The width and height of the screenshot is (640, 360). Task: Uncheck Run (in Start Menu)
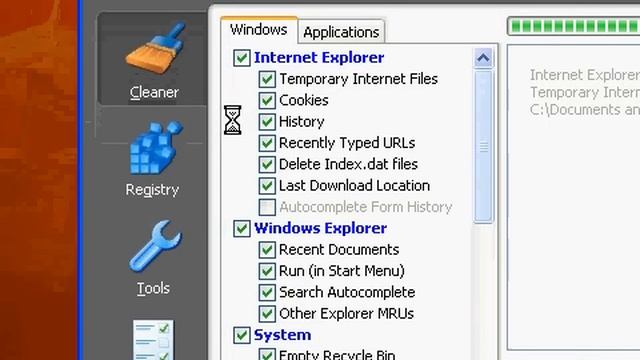point(267,271)
